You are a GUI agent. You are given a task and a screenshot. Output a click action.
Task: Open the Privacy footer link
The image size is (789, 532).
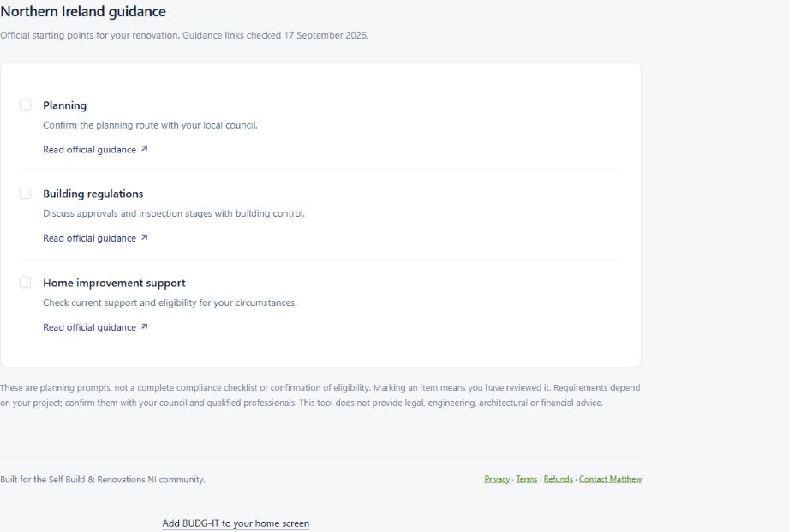click(x=497, y=479)
